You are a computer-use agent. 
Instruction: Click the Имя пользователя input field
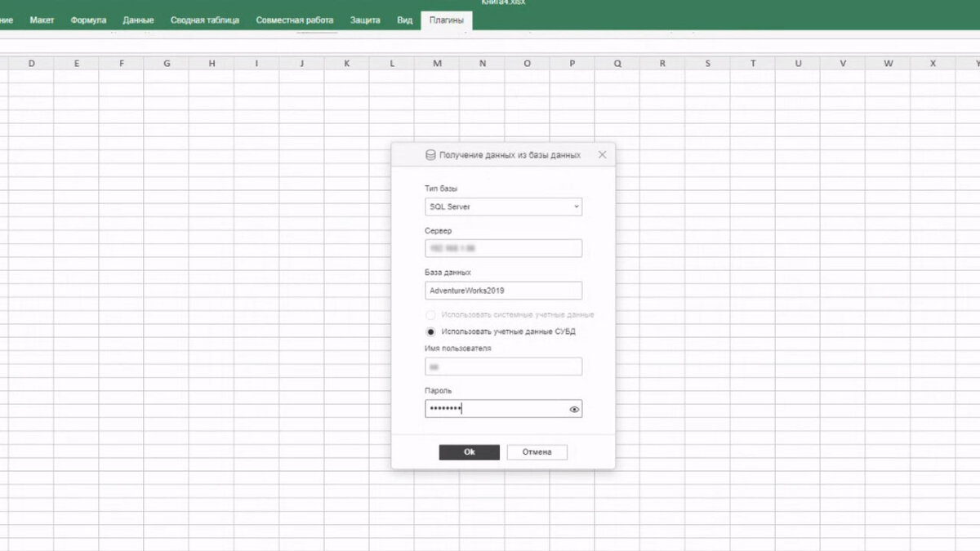(503, 367)
